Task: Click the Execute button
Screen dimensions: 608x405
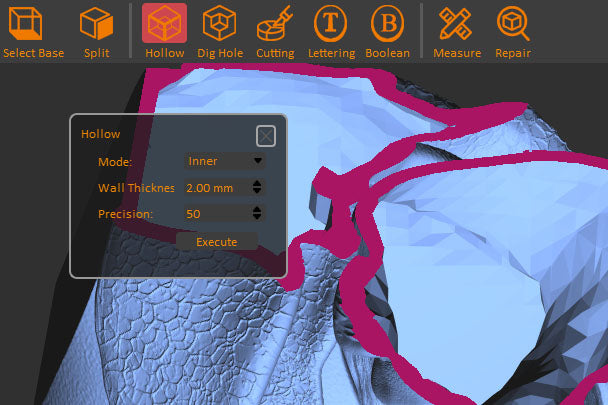Action: [217, 242]
